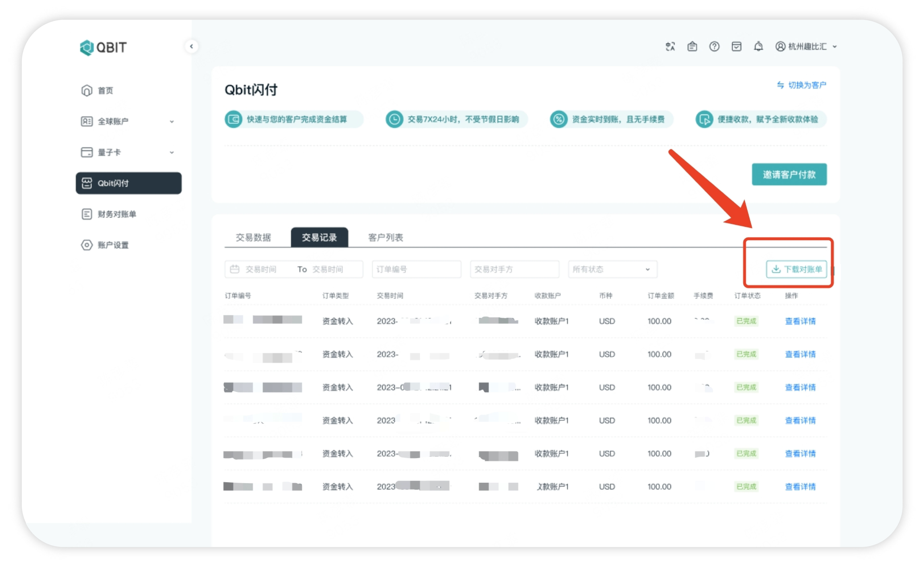This screenshot has width=924, height=566.
Task: Switch to the 交易数据 tab
Action: [254, 238]
